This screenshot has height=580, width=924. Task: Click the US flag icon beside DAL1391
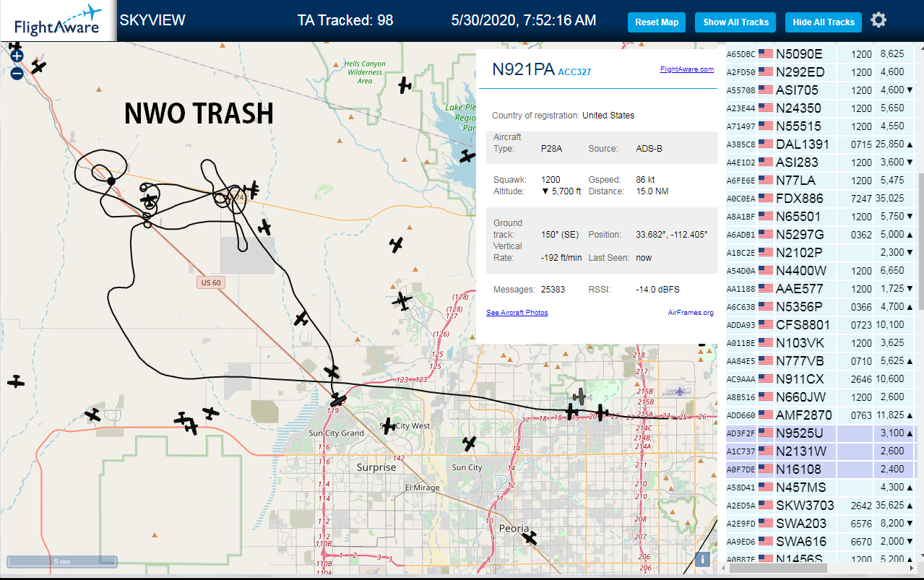tap(765, 144)
